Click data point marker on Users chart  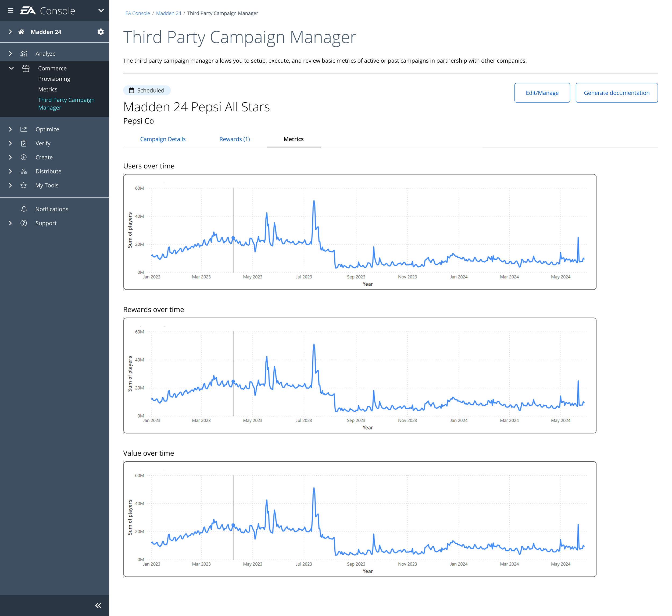tap(233, 238)
